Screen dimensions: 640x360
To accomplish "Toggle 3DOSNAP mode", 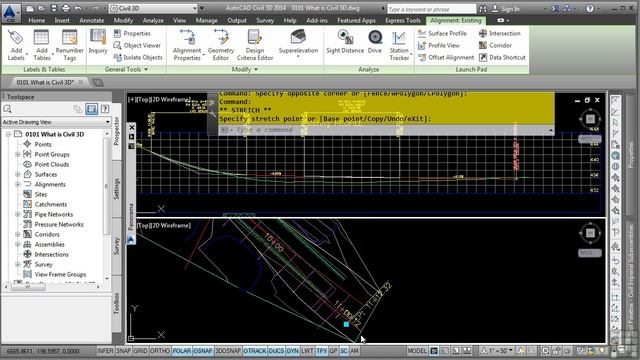I will click(228, 351).
